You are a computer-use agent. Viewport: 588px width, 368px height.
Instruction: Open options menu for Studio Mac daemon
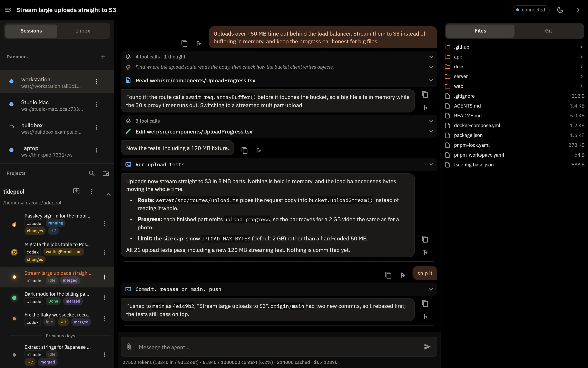tap(96, 104)
